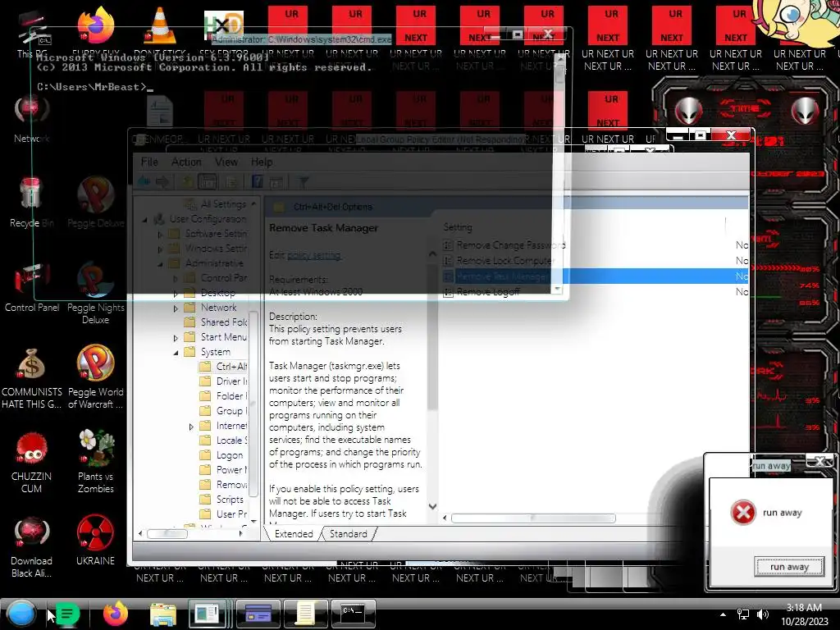Click the 'run away' dialog button
Image resolution: width=840 pixels, height=630 pixels.
pos(789,567)
